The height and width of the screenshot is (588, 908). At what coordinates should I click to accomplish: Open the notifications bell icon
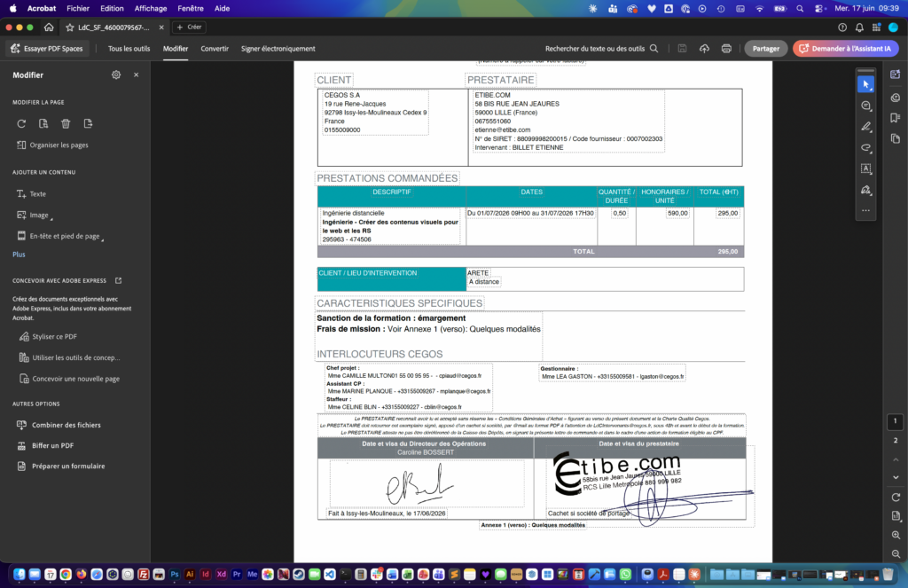pos(859,27)
